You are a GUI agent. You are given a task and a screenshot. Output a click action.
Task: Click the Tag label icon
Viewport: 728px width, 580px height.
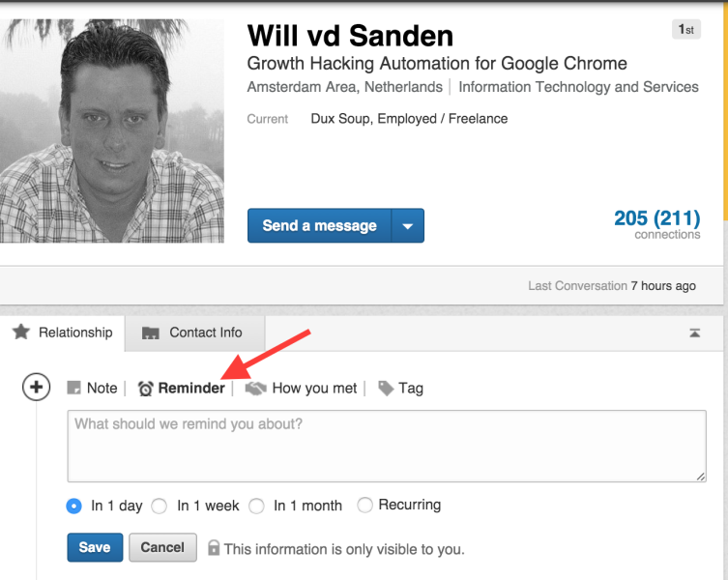386,389
